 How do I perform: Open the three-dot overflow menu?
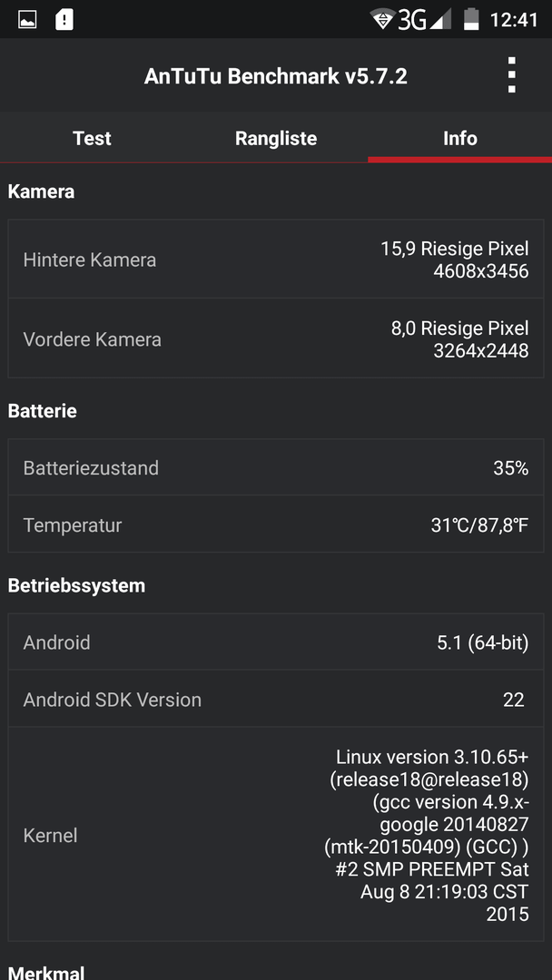tap(511, 75)
